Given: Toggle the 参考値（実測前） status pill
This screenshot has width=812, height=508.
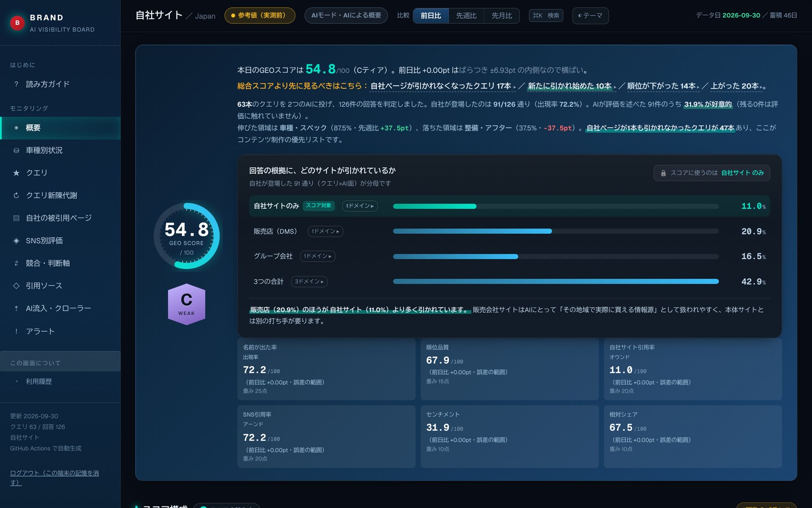Looking at the screenshot, I should pos(260,16).
